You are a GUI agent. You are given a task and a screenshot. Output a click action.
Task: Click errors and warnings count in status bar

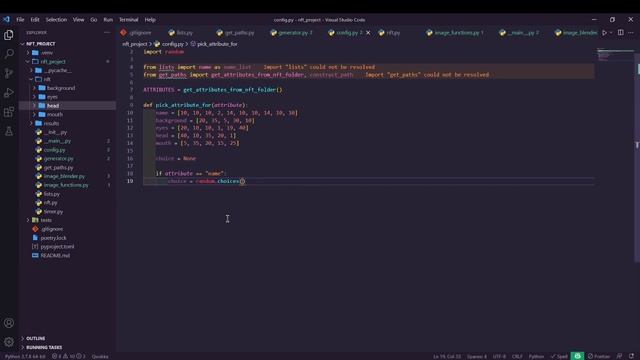coord(68,356)
